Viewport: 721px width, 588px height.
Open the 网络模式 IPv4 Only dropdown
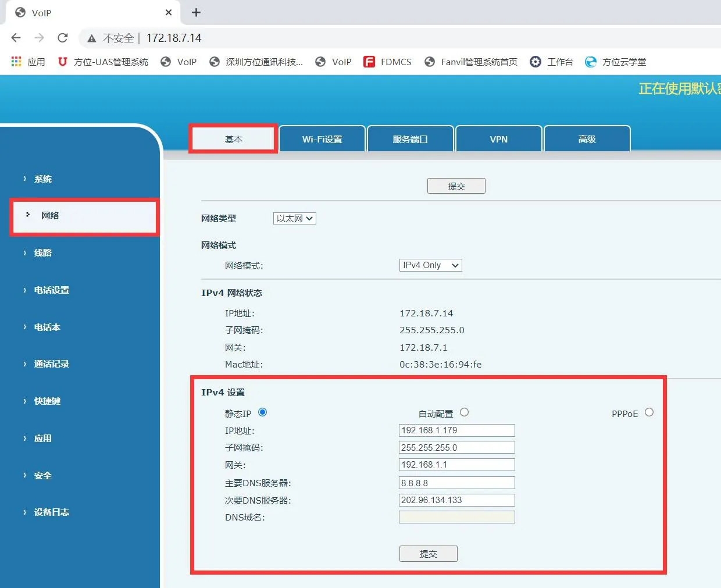430,265
